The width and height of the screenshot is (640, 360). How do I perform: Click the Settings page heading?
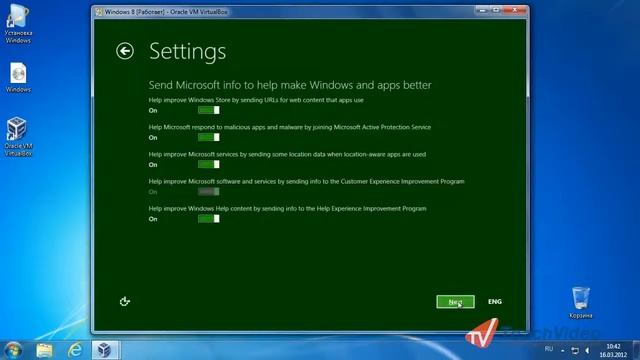click(x=187, y=52)
